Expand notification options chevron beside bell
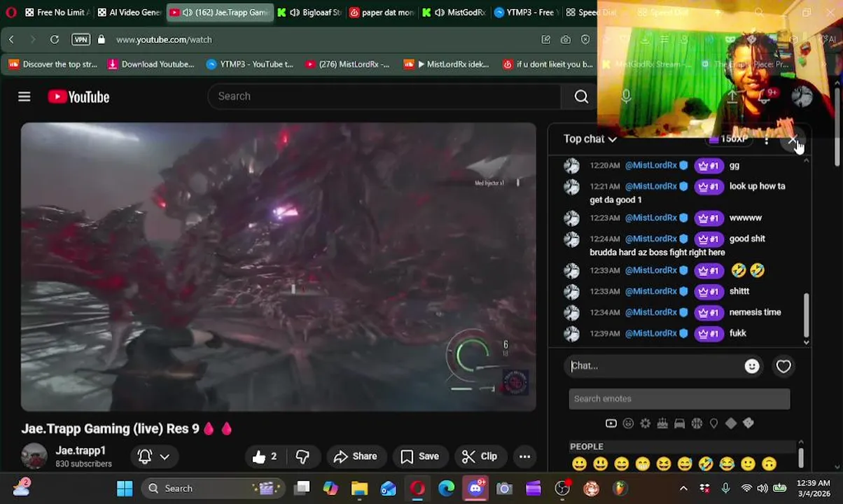Viewport: 843px width, 504px height. [x=165, y=456]
